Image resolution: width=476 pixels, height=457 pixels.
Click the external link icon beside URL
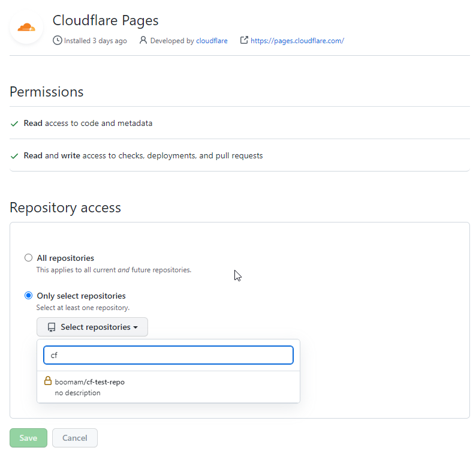point(244,41)
